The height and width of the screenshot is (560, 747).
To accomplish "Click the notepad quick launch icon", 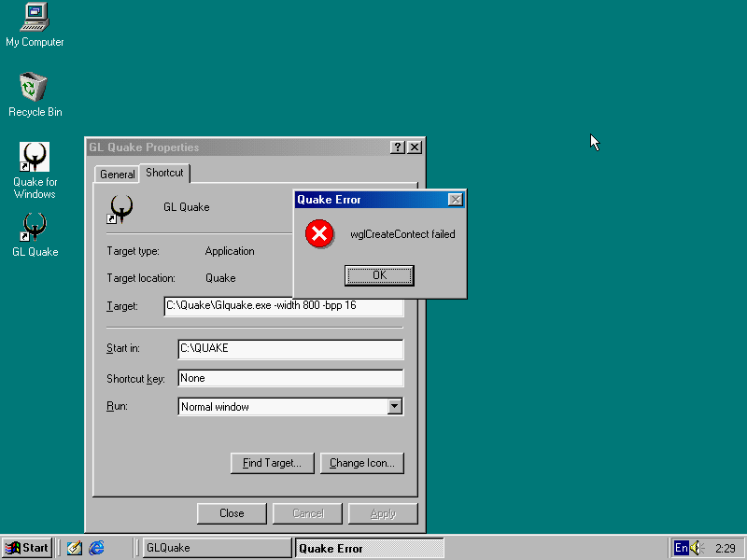I will (75, 548).
